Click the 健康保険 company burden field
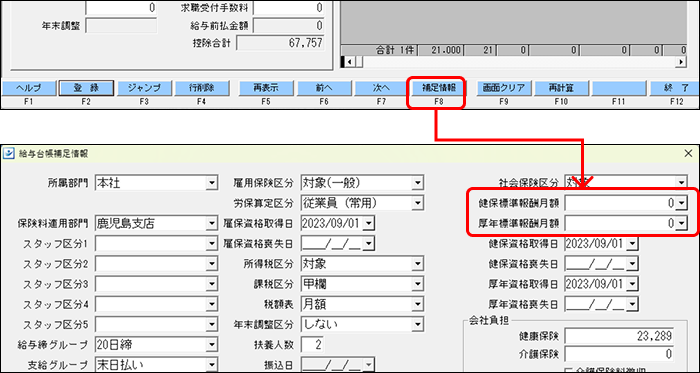Viewport: 700px width, 373px height. [x=619, y=336]
